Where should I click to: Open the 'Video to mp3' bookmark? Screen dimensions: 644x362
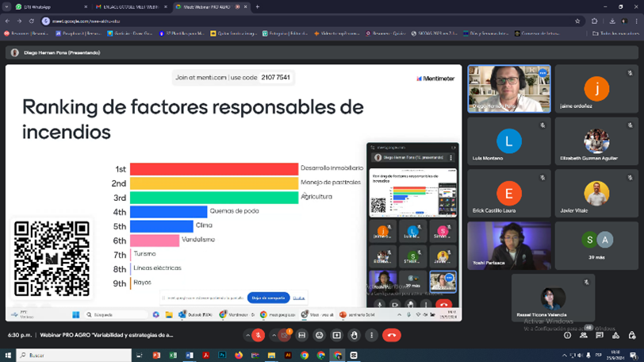pyautogui.click(x=337, y=33)
